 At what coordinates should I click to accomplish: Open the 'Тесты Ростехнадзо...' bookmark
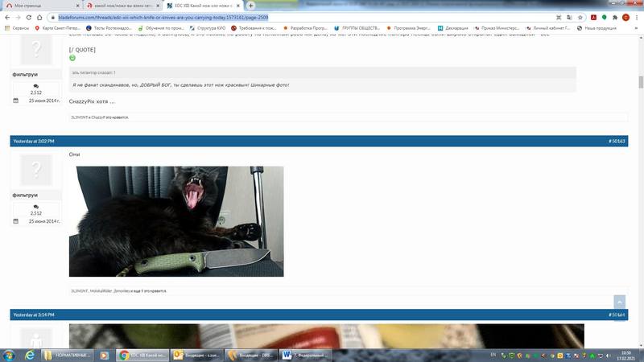point(109,28)
